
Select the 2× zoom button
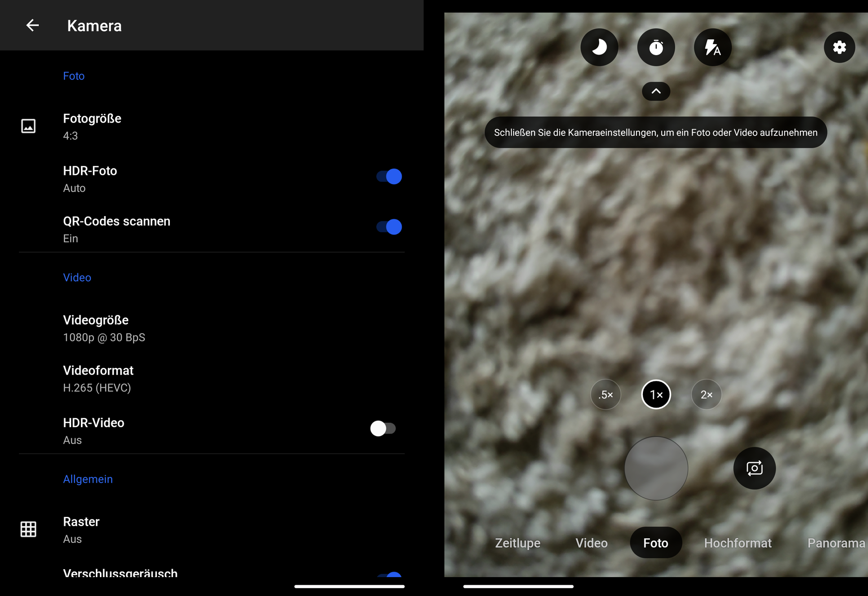click(706, 395)
